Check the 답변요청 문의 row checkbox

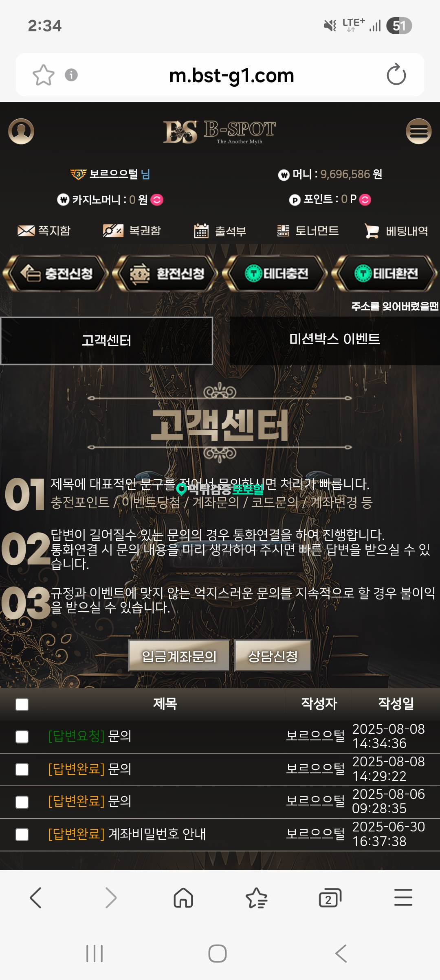[22, 737]
